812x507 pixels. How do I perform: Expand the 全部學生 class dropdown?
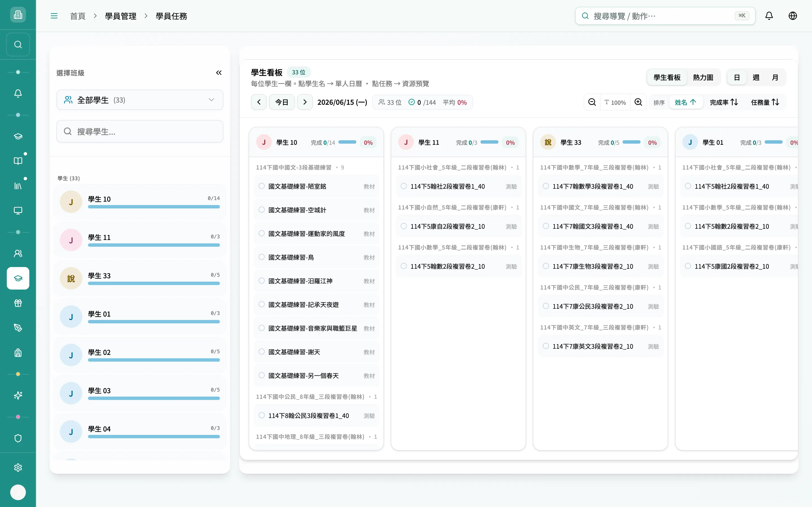[140, 100]
